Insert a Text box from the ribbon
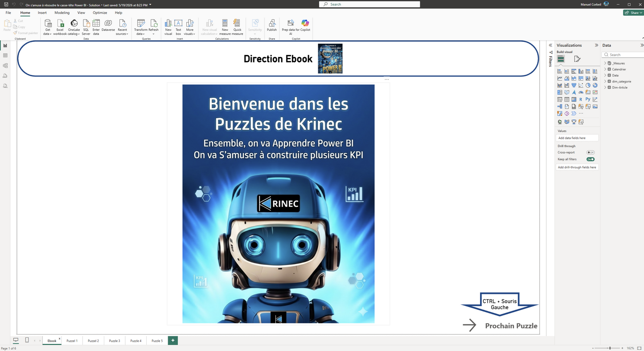Image resolution: width=644 pixels, height=351 pixels. tap(178, 27)
